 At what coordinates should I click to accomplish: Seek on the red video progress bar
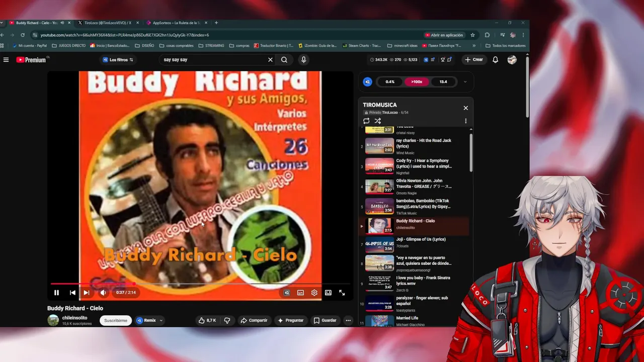(200, 284)
